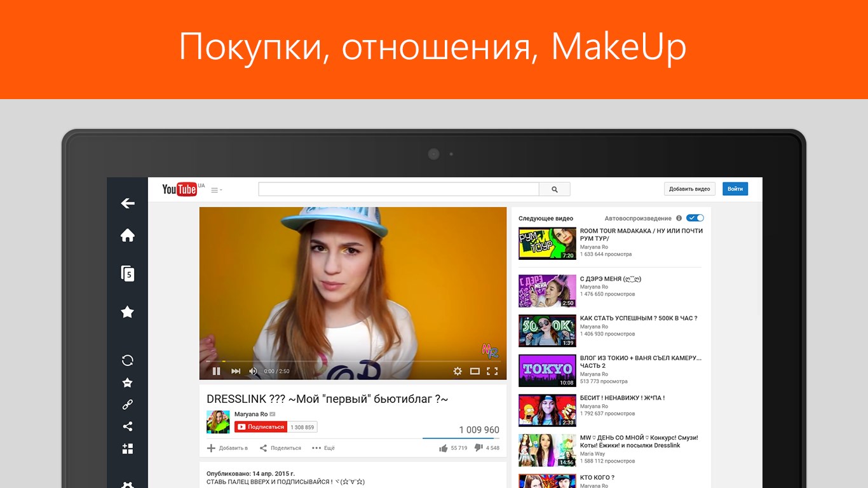Subscribe with the red Подписаться button
Image resolution: width=868 pixels, height=488 pixels.
pyautogui.click(x=261, y=427)
